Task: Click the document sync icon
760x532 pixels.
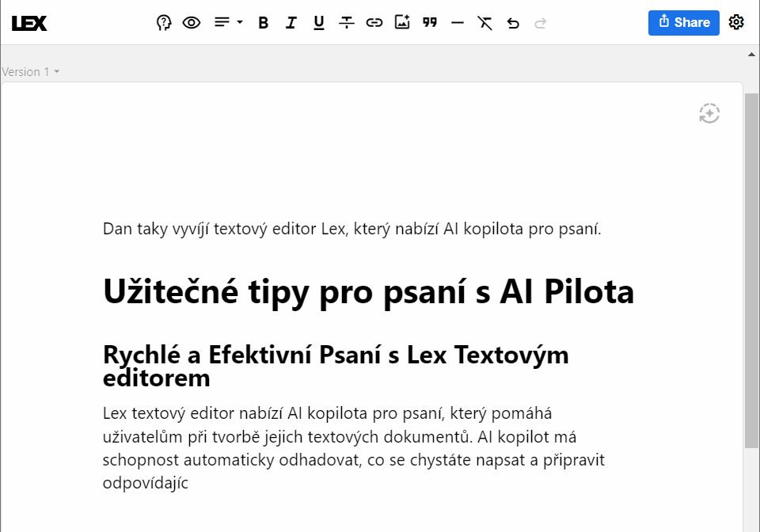Action: click(709, 113)
